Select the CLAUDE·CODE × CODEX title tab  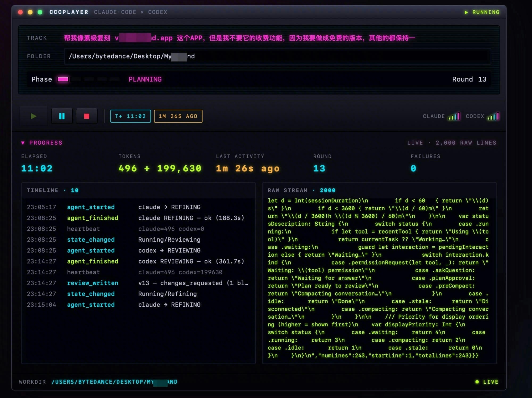[130, 12]
